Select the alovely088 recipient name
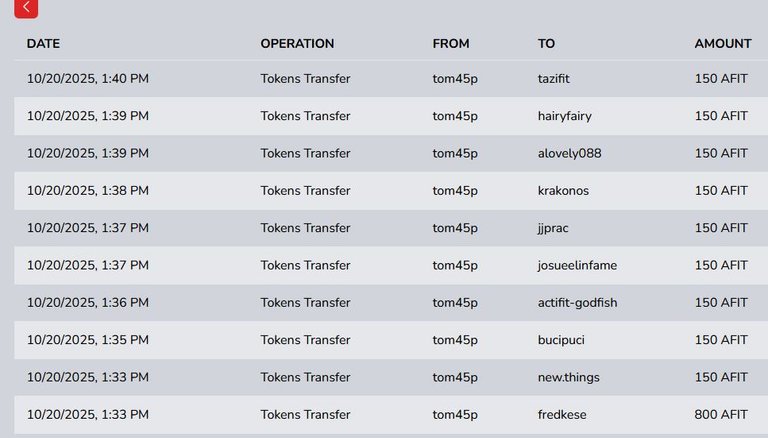This screenshot has width=768, height=438. click(x=569, y=153)
